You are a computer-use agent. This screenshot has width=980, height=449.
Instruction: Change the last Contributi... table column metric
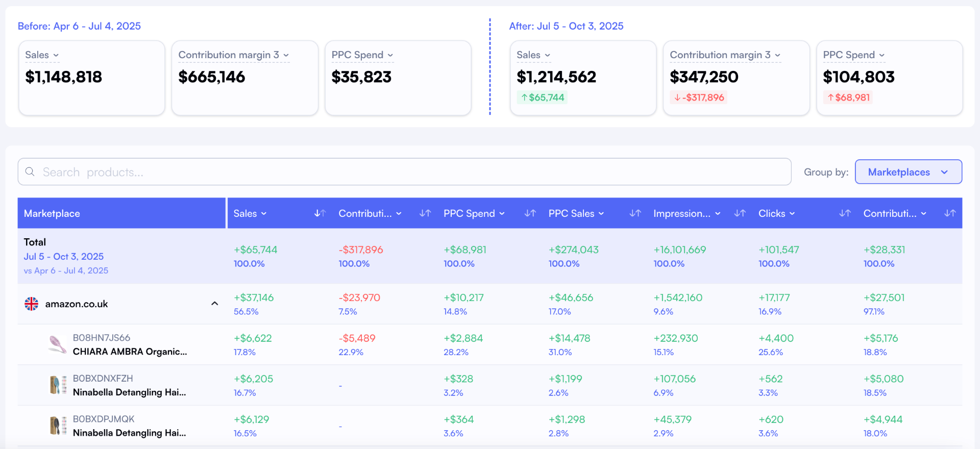pos(895,213)
